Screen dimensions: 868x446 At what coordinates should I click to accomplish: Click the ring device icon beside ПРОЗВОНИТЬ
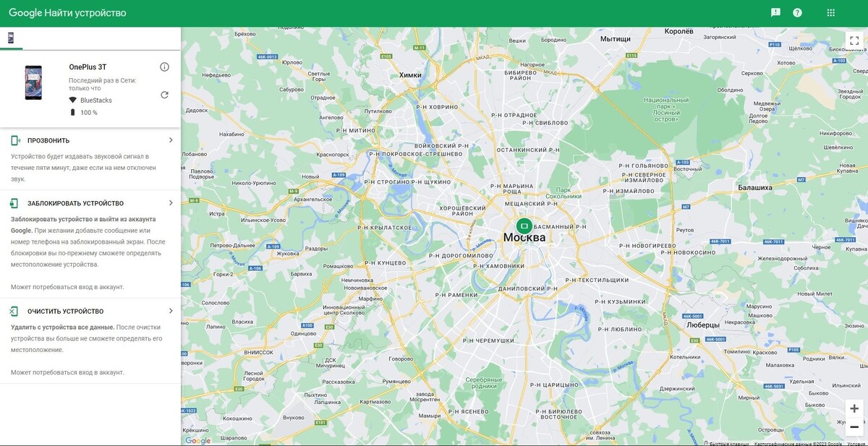15,140
